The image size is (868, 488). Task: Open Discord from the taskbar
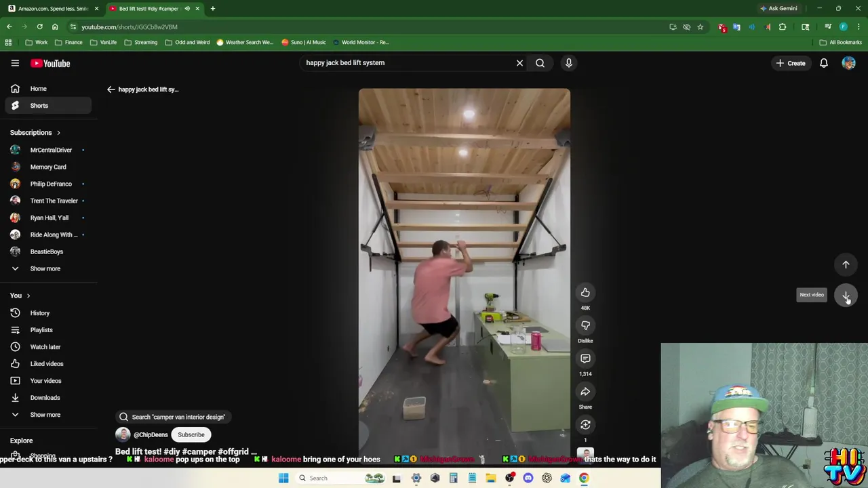click(528, 478)
